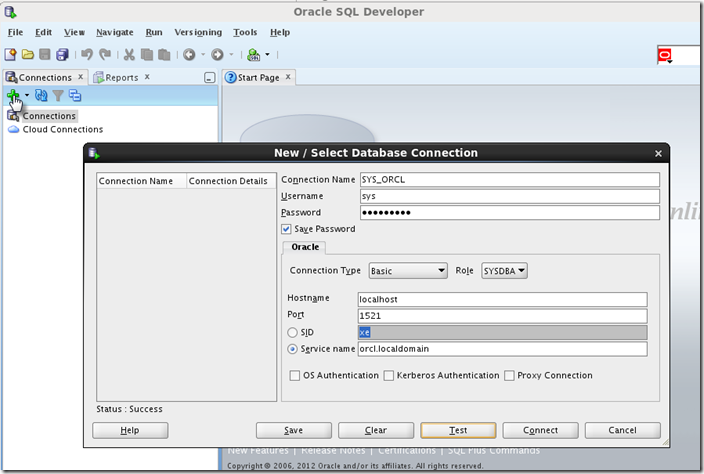Viewport: 704px width, 474px height.
Task: Click the green plus New Connection icon
Action: [x=13, y=95]
